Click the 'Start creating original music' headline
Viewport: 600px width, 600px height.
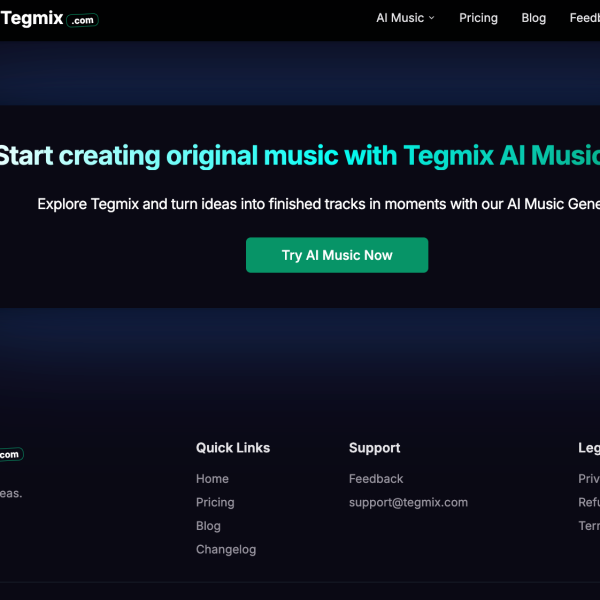[300, 156]
